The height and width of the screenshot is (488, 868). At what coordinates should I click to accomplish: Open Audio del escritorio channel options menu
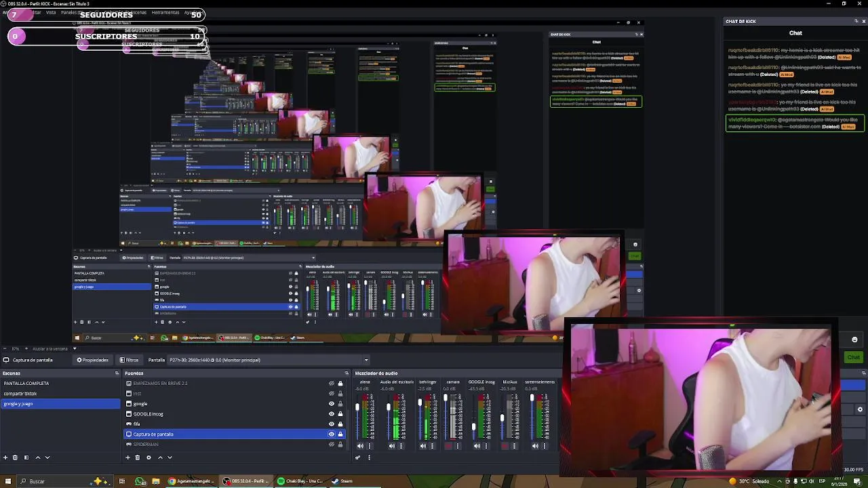401,446
